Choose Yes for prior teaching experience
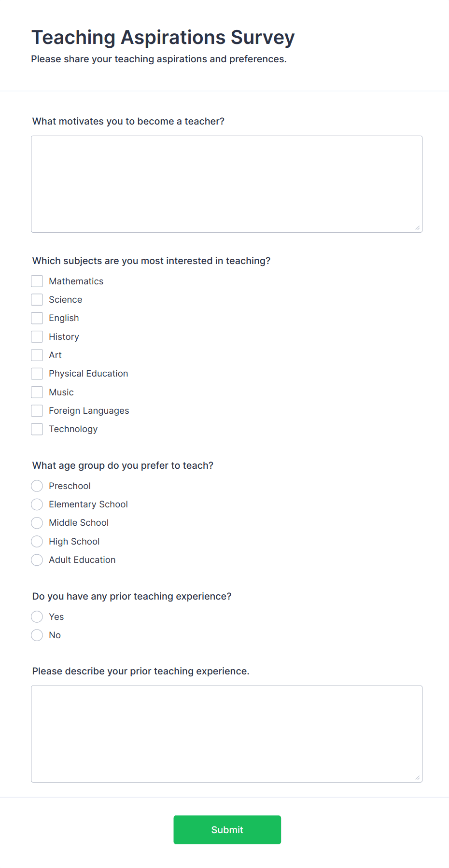 click(37, 616)
